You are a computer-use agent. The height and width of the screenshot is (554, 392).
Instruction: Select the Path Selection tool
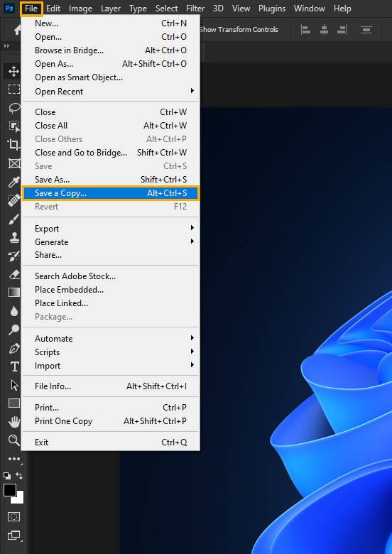(x=13, y=385)
